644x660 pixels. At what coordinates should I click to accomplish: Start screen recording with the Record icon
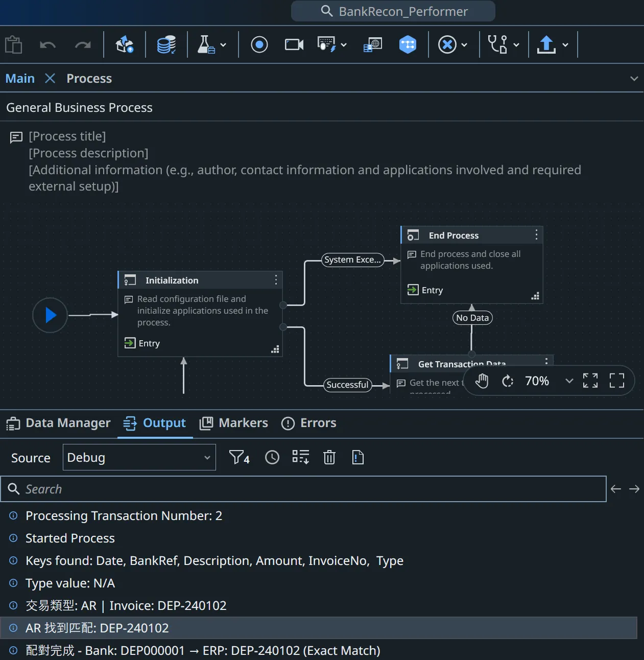click(259, 44)
